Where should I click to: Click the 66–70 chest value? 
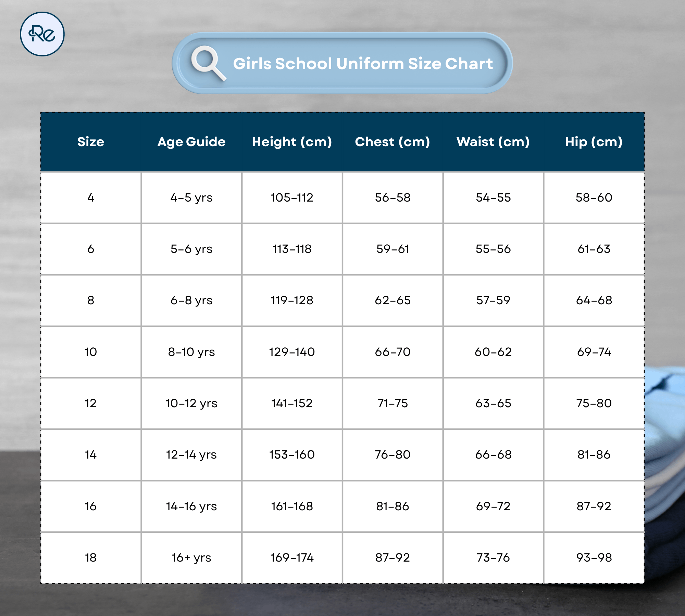tap(393, 352)
